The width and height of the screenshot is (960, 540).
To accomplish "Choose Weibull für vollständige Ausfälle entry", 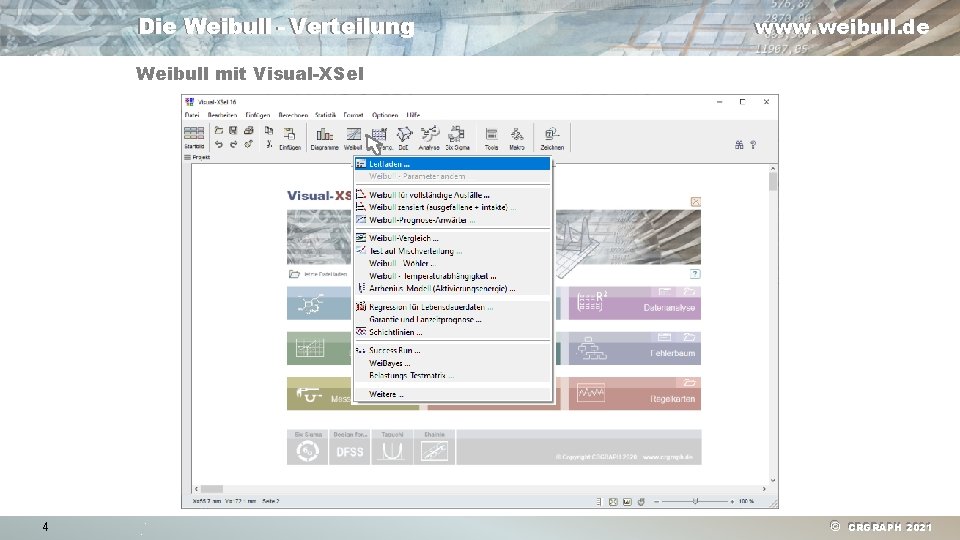I will point(452,195).
